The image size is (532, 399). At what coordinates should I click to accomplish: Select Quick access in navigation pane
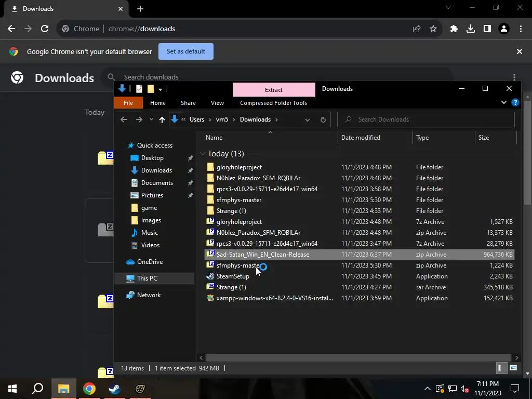pyautogui.click(x=155, y=145)
